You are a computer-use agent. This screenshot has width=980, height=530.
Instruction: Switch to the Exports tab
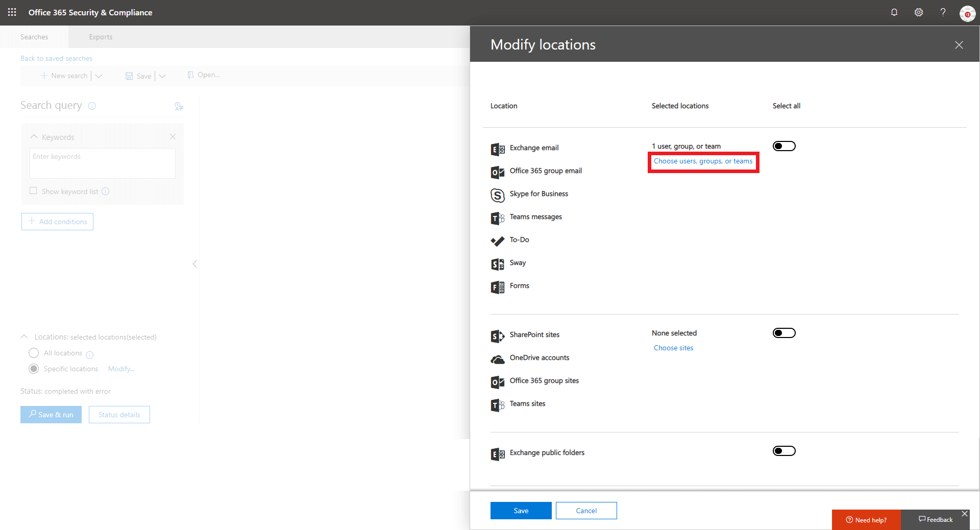pos(101,37)
